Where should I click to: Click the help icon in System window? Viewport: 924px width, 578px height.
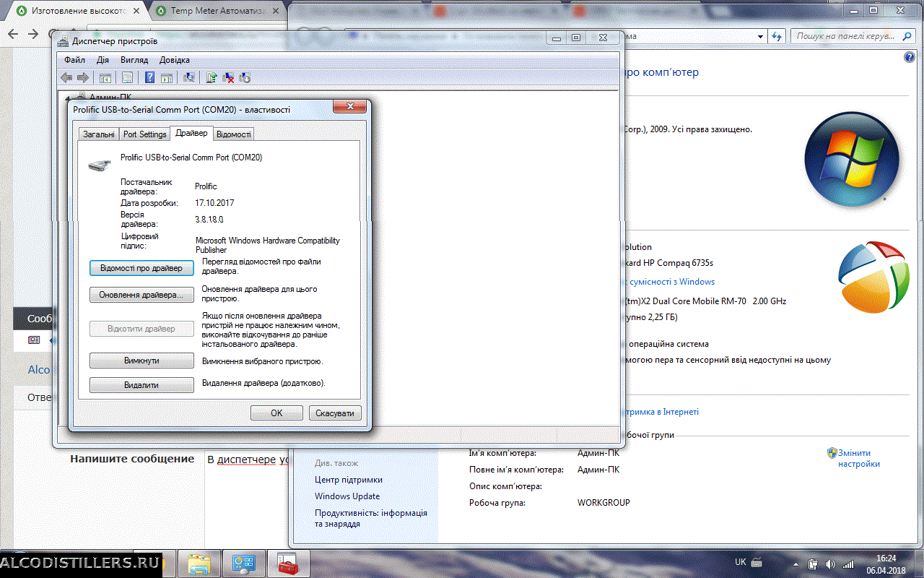click(x=910, y=57)
